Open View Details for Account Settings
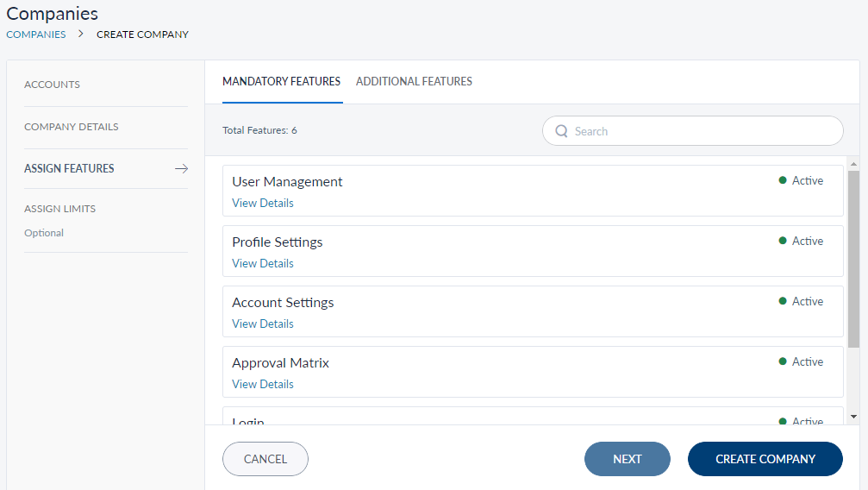868x490 pixels. click(x=263, y=324)
